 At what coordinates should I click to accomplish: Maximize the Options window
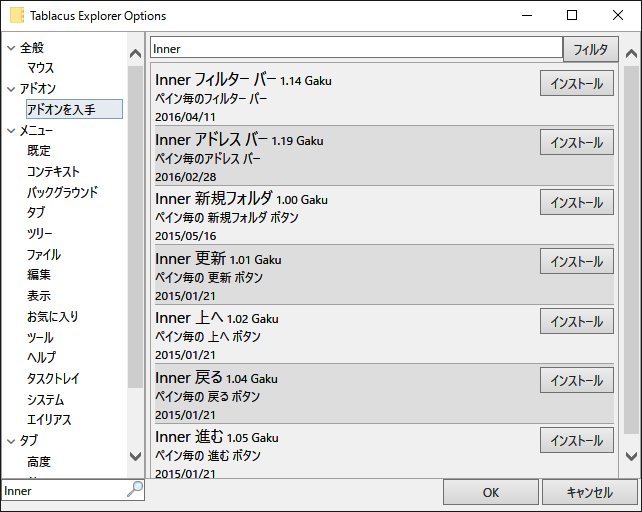point(572,15)
